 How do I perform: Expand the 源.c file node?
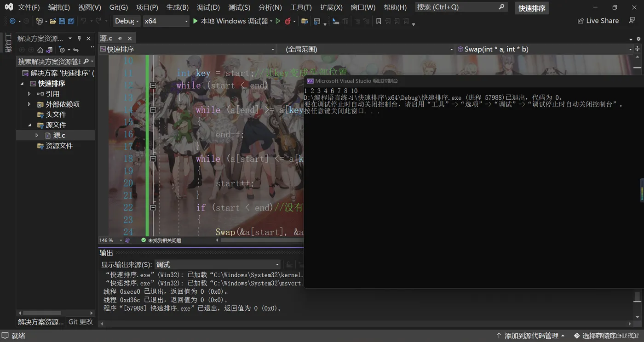point(37,136)
